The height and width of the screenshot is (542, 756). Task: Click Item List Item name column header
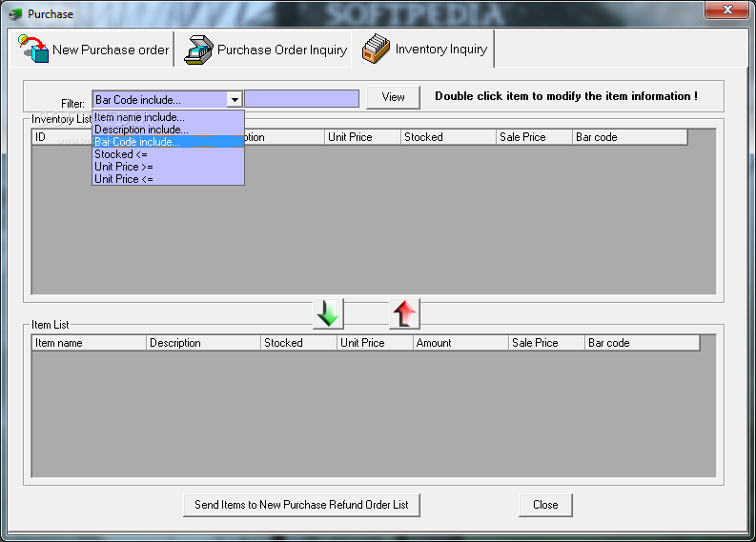coord(90,343)
